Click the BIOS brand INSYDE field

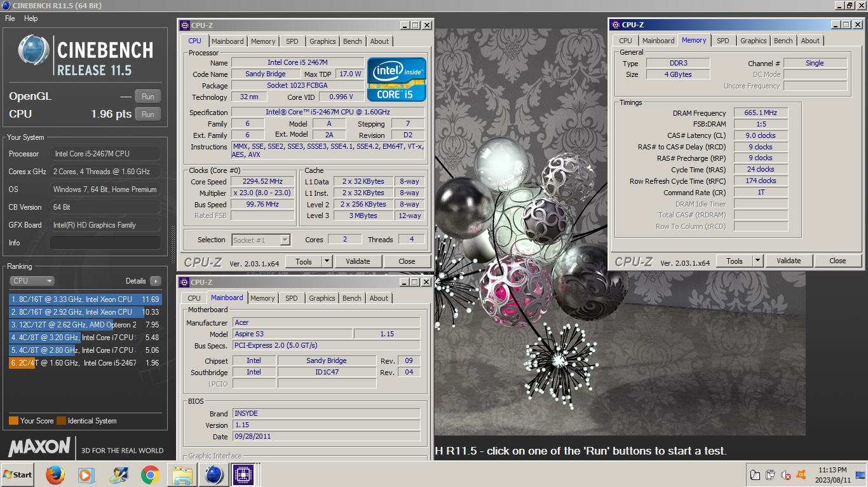pyautogui.click(x=326, y=414)
